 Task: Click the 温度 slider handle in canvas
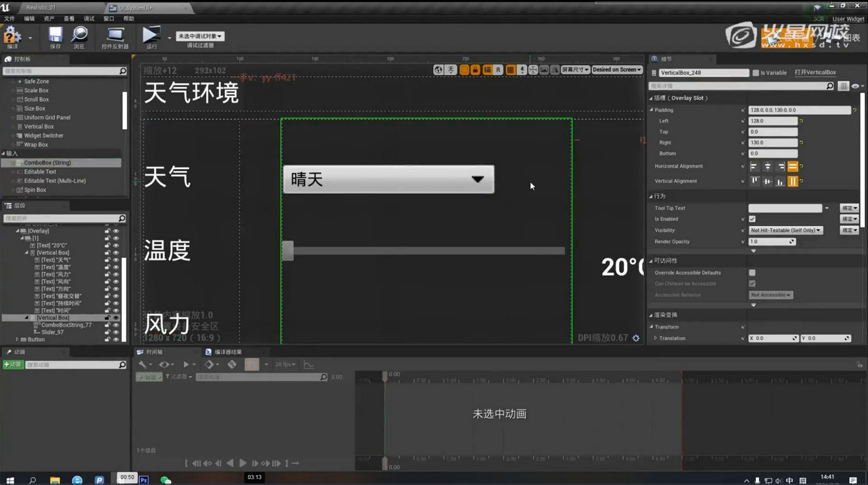tap(288, 250)
